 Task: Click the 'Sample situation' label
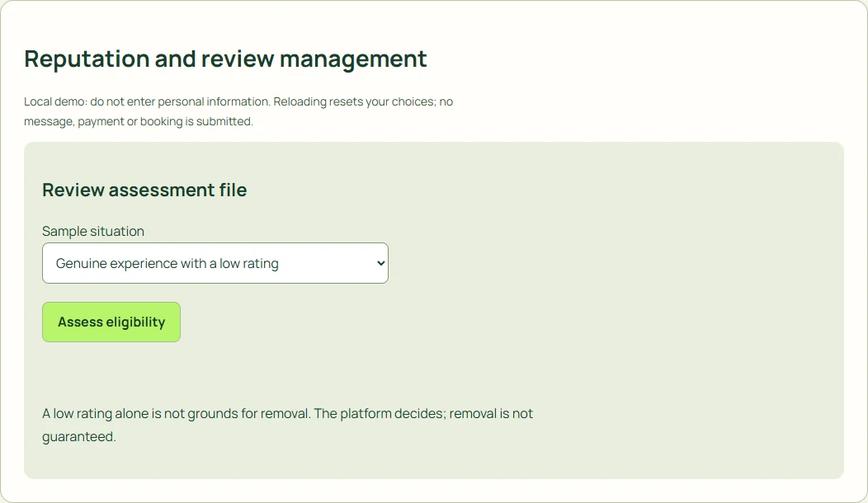[93, 232]
